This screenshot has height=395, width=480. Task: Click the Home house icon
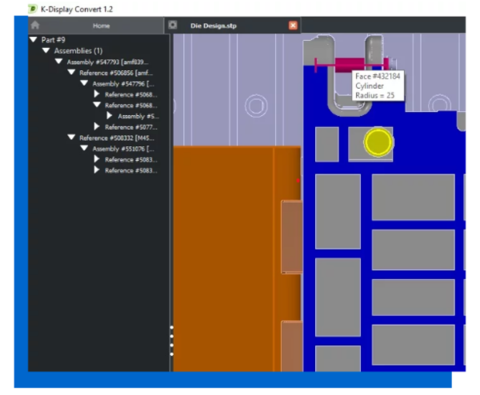[35, 25]
